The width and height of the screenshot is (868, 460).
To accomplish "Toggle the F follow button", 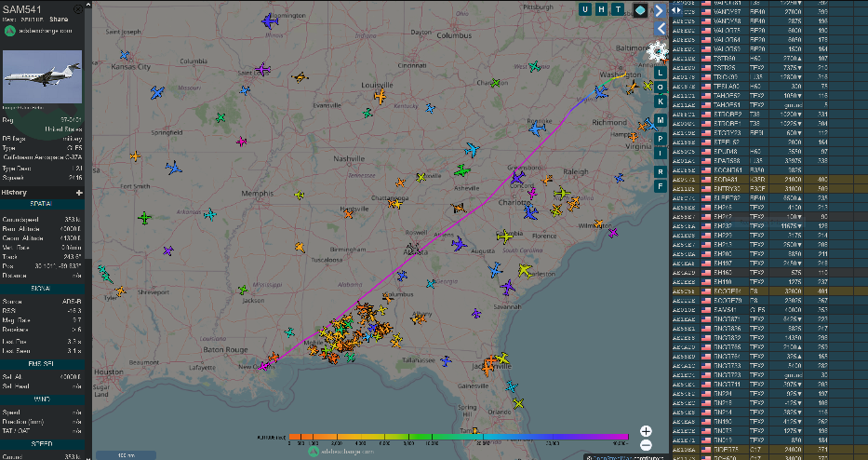I will [x=660, y=186].
